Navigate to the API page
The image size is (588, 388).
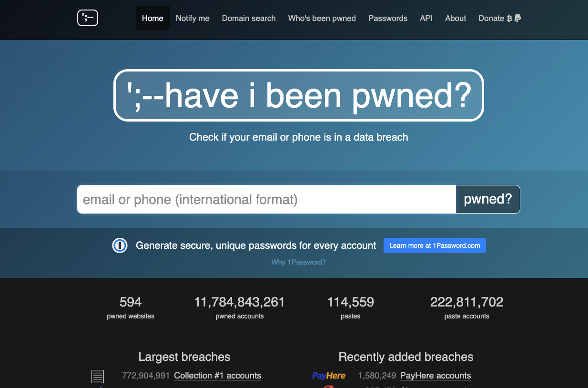pyautogui.click(x=426, y=18)
